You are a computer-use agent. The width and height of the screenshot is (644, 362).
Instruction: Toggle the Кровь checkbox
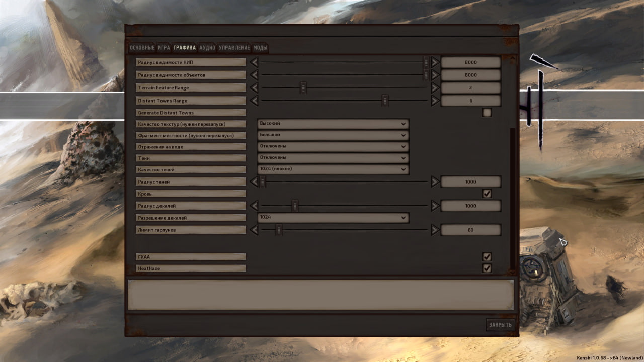coord(487,194)
